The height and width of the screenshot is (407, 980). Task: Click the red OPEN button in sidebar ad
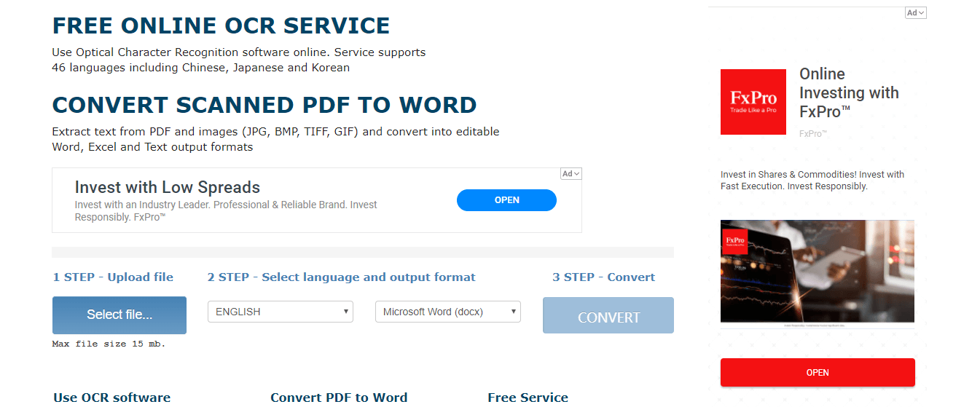[818, 372]
